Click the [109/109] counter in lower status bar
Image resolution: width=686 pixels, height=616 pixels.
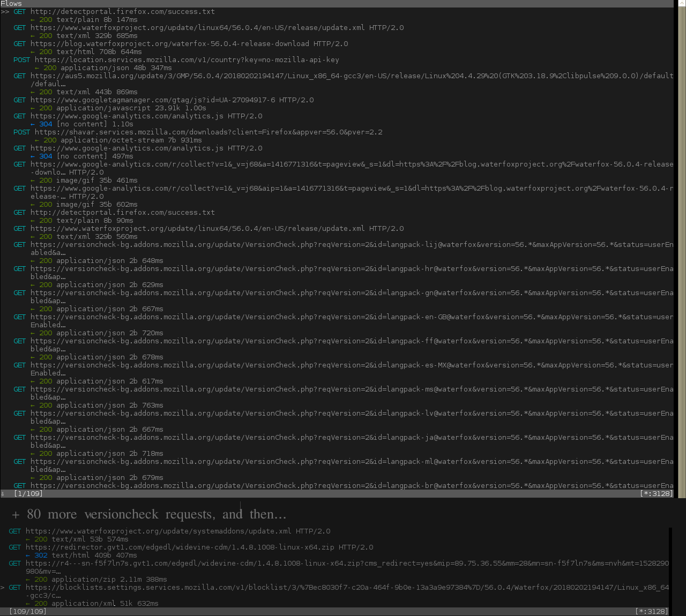tap(28, 611)
